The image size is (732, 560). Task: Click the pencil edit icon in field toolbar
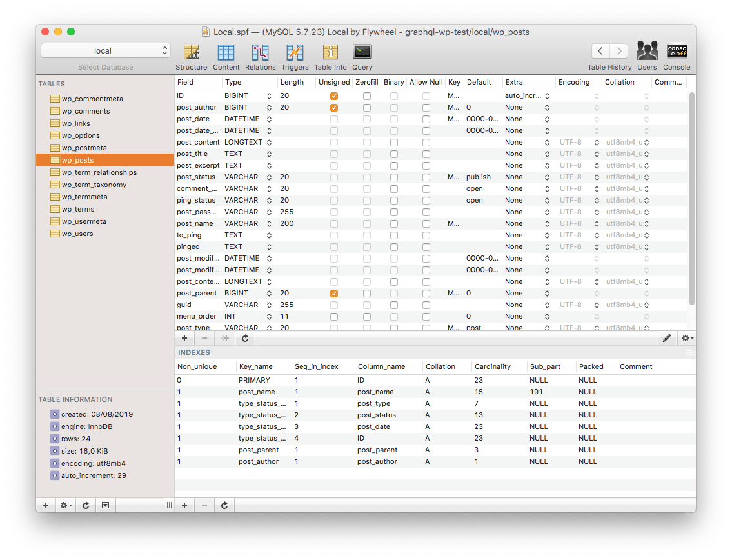(x=667, y=338)
